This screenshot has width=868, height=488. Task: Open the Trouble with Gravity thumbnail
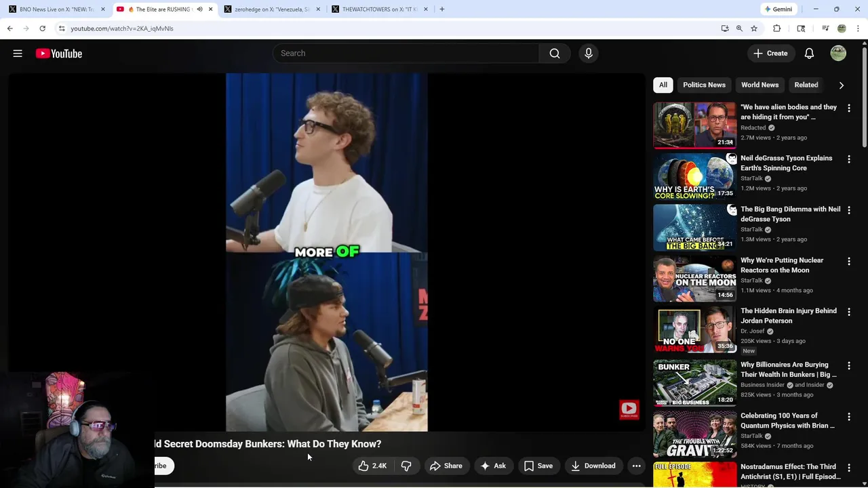pos(694,434)
